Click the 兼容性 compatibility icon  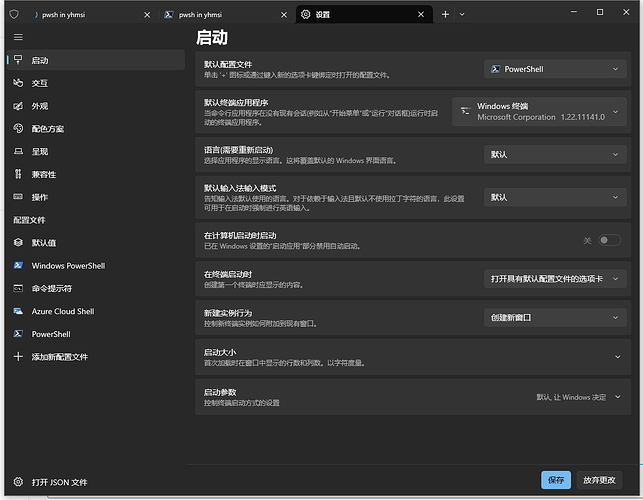[x=18, y=174]
